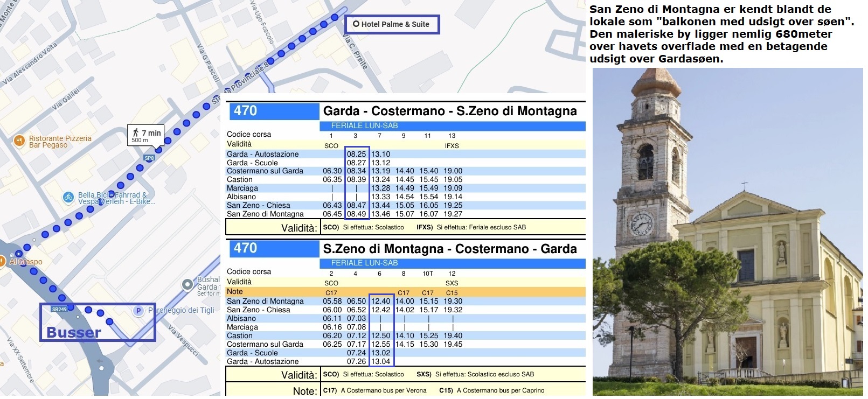Click the upper FERIALE LUN-SAB blue bar
The width and height of the screenshot is (868, 399).
tap(452, 126)
